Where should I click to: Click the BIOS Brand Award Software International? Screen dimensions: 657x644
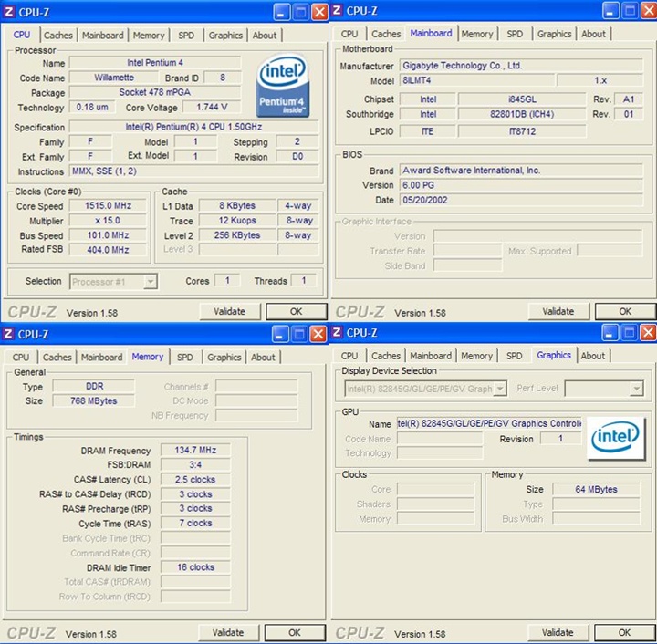coord(521,171)
